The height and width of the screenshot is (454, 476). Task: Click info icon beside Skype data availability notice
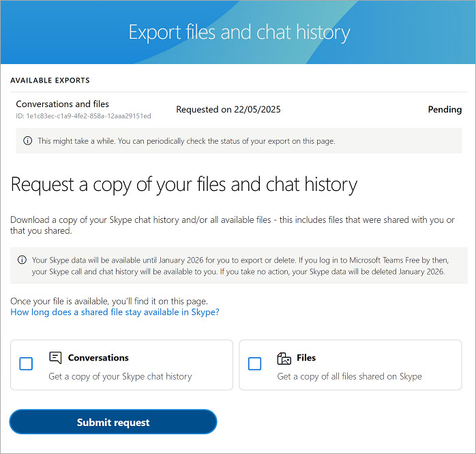pyautogui.click(x=22, y=260)
